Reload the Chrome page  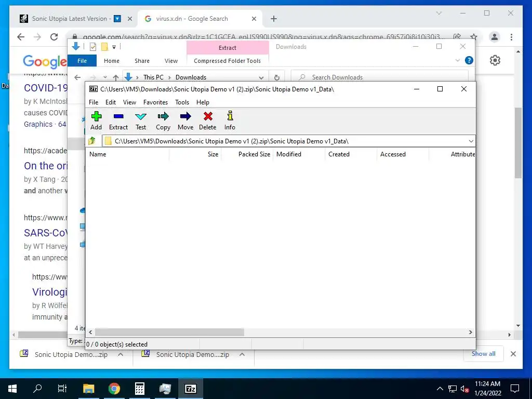[x=54, y=37]
